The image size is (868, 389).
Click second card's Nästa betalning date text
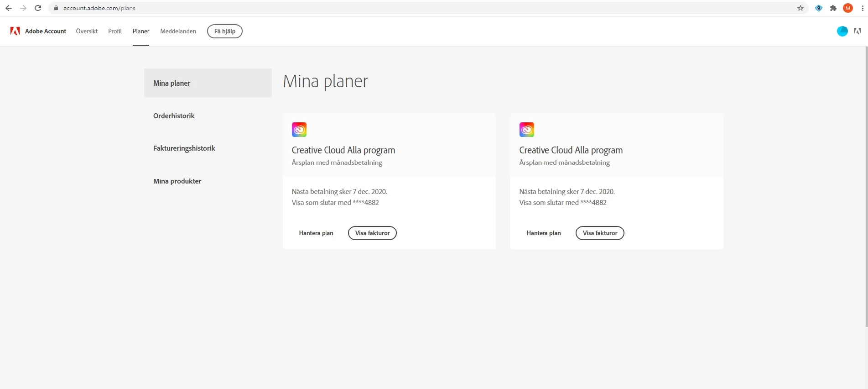coord(567,192)
